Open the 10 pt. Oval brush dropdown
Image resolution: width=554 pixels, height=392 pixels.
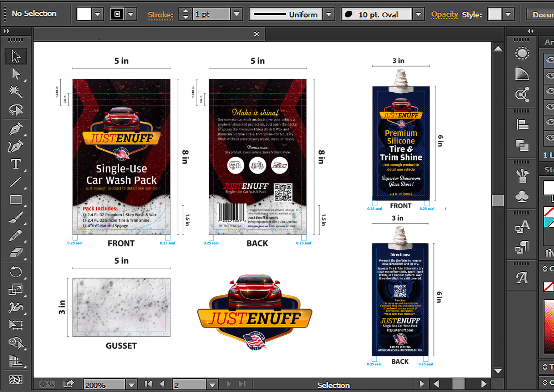(x=419, y=15)
